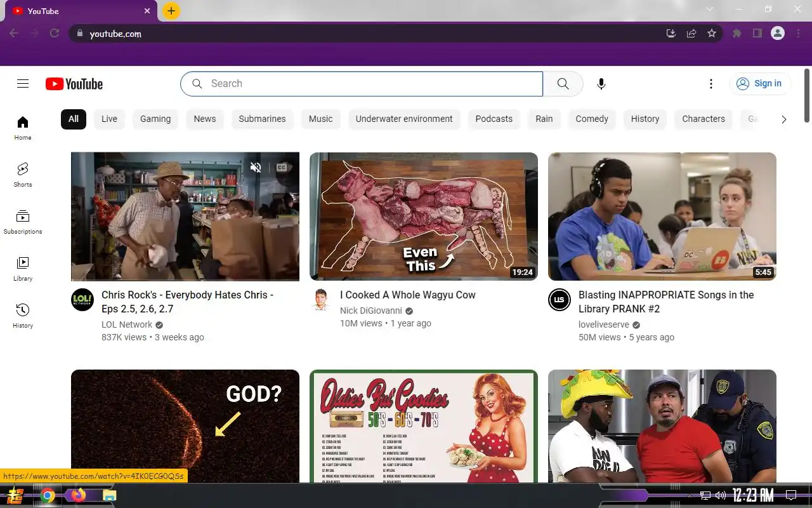The height and width of the screenshot is (508, 812).
Task: Open the taskbar volume icon
Action: pyautogui.click(x=720, y=495)
